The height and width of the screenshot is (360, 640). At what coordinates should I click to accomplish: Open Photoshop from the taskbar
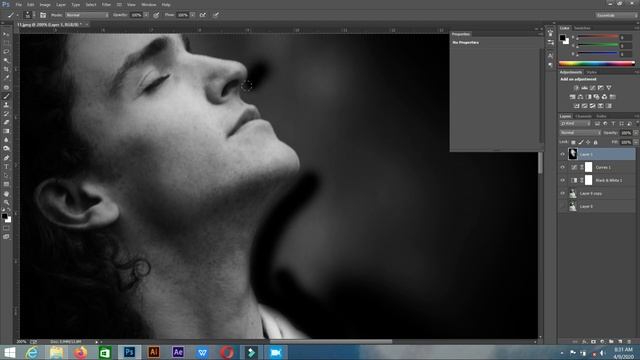[129, 352]
